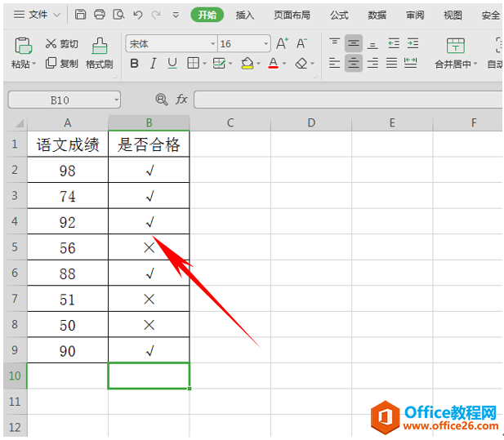Open the 审阅 tab
This screenshot has width=504, height=440.
[415, 15]
